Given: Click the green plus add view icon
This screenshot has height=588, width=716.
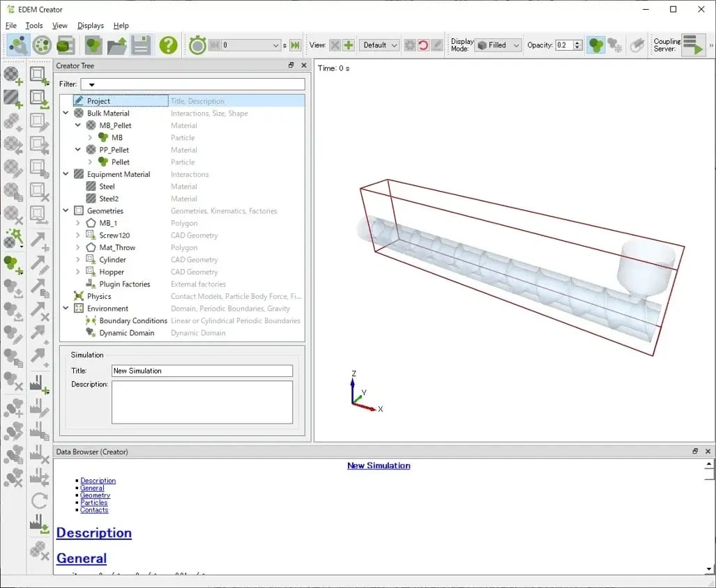Looking at the screenshot, I should tap(349, 45).
